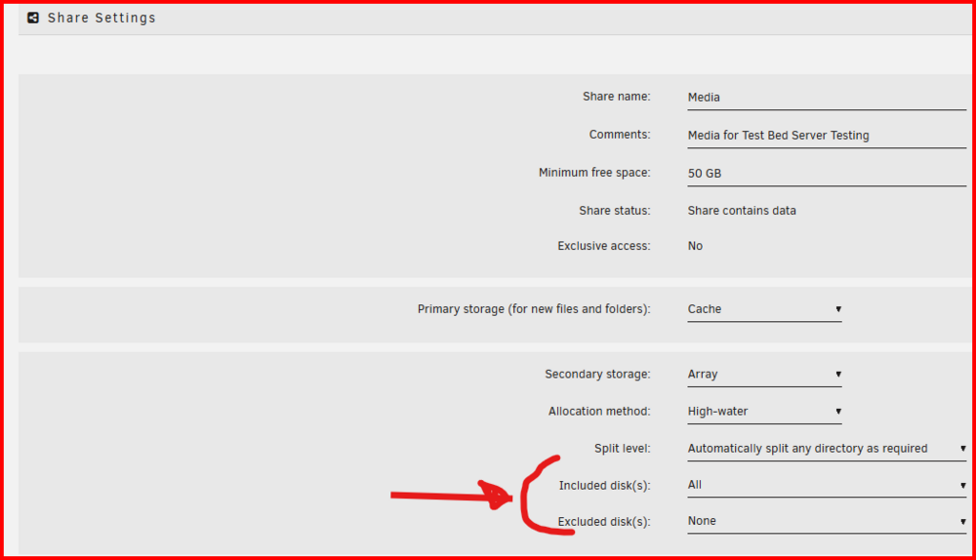Edit the Share name field containing Media
This screenshot has height=560, width=976.
click(827, 98)
